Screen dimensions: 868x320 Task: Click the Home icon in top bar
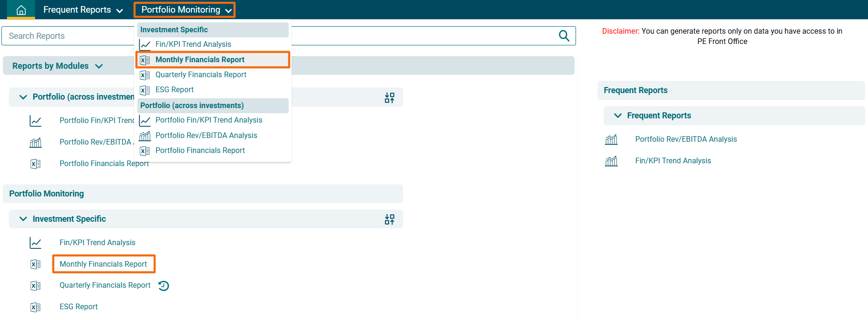pyautogui.click(x=21, y=10)
